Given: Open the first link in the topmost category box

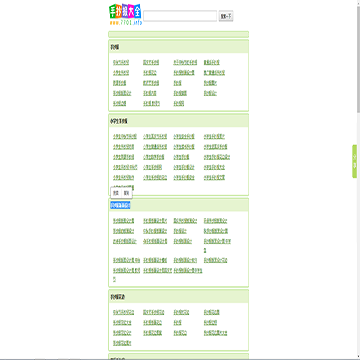Looking at the screenshot, I should click(121, 62).
